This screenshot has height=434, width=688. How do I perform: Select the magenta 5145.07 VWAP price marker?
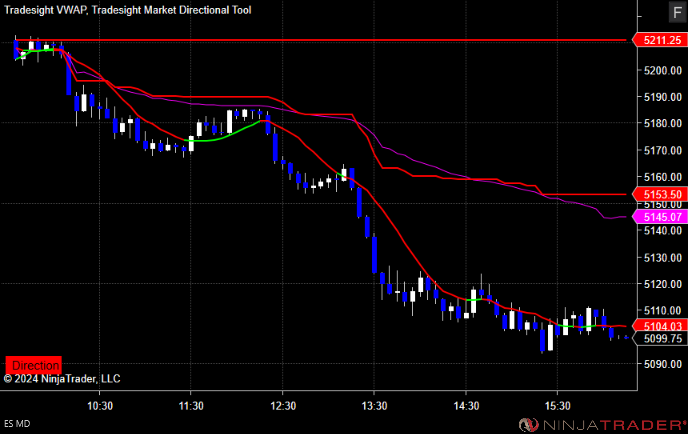[x=660, y=217]
